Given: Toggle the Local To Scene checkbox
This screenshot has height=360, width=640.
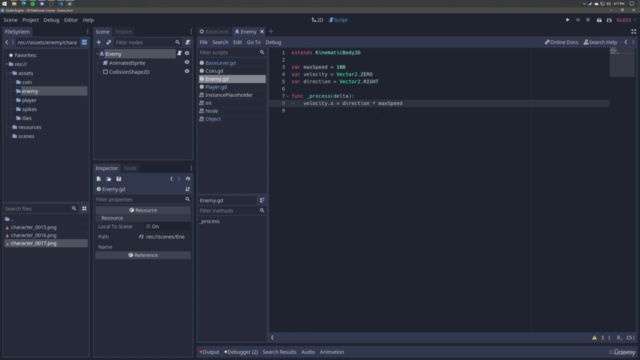Looking at the screenshot, I should (148, 227).
